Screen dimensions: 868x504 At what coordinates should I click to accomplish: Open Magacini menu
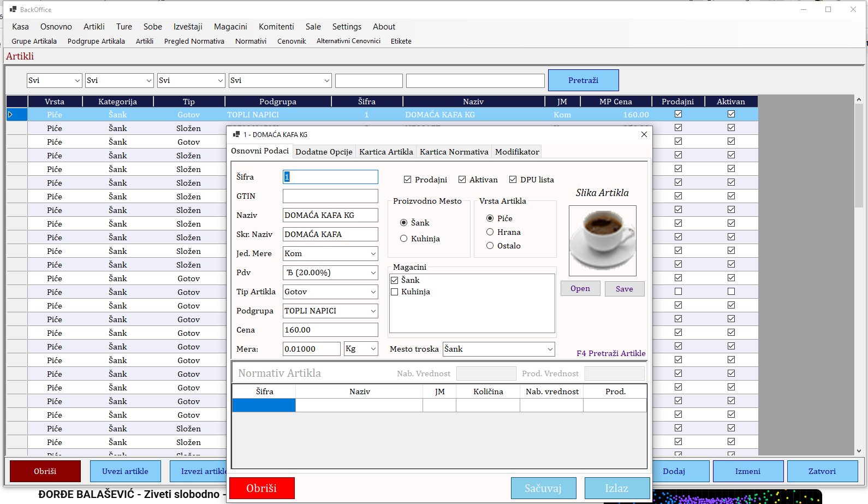pyautogui.click(x=230, y=26)
